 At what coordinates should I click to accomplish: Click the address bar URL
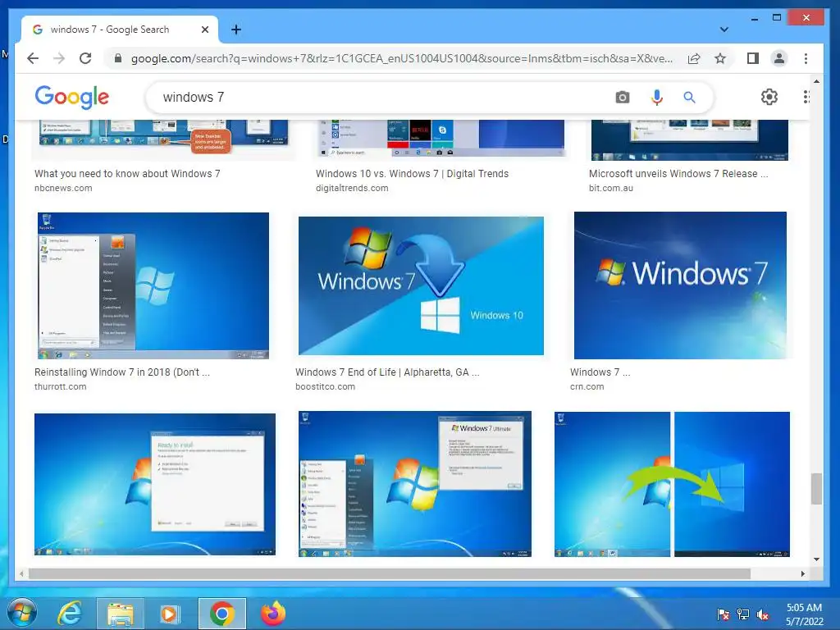click(x=402, y=58)
